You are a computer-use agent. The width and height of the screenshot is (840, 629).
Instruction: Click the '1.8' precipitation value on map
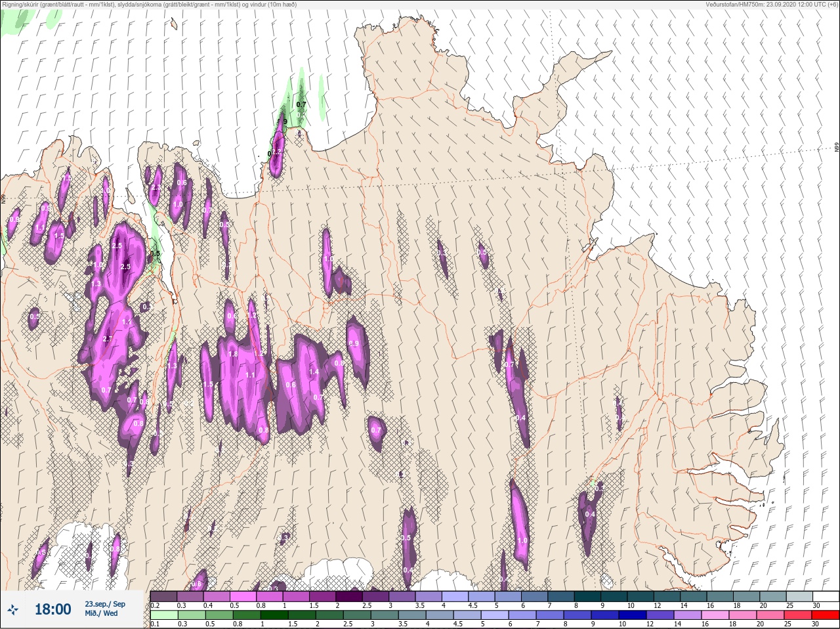232,354
